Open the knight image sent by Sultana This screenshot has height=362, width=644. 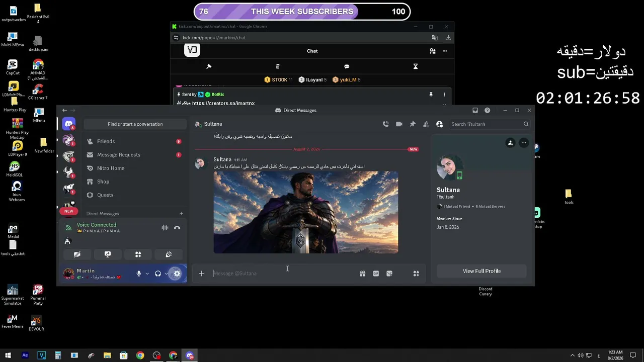[x=306, y=212]
